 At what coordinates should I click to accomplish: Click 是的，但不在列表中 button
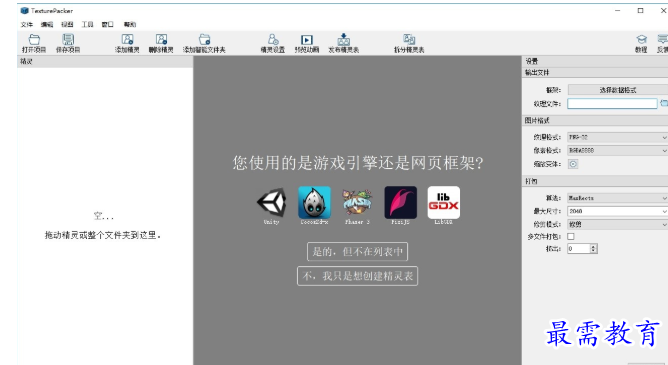pyautogui.click(x=357, y=252)
